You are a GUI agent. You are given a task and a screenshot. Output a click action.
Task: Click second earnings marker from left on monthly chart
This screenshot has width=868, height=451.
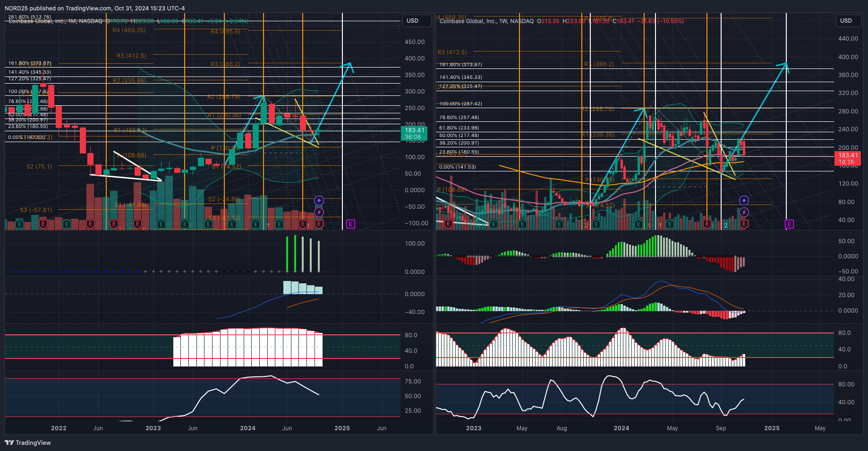point(43,224)
